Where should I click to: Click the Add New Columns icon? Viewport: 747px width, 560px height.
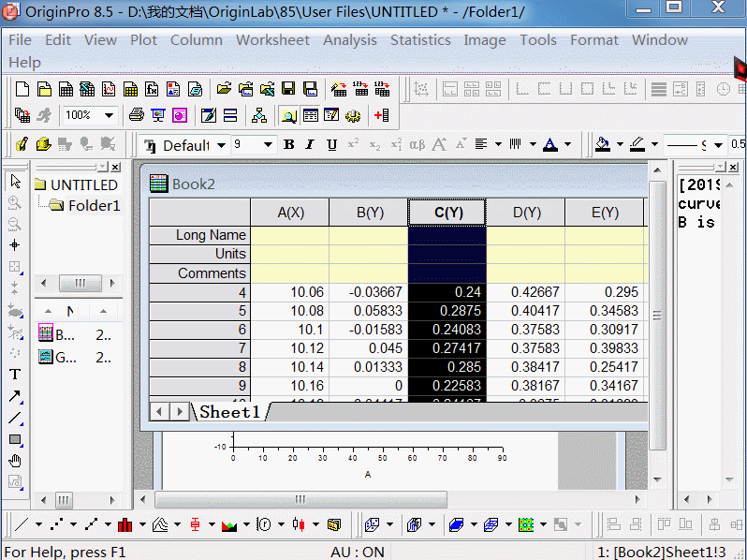point(382,115)
